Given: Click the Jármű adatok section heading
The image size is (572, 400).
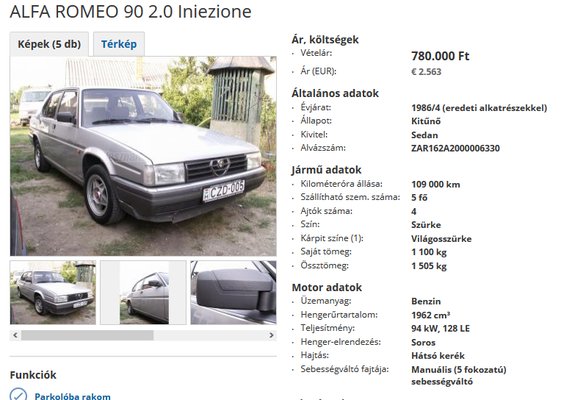Looking at the screenshot, I should click(x=326, y=170).
